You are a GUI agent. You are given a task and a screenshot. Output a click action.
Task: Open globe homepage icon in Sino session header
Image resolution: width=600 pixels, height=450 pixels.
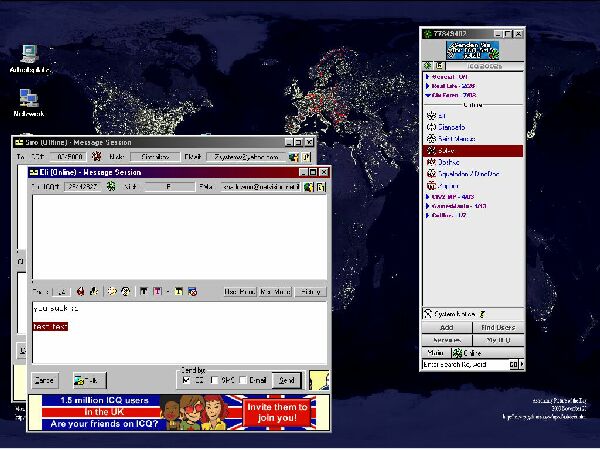tap(293, 157)
